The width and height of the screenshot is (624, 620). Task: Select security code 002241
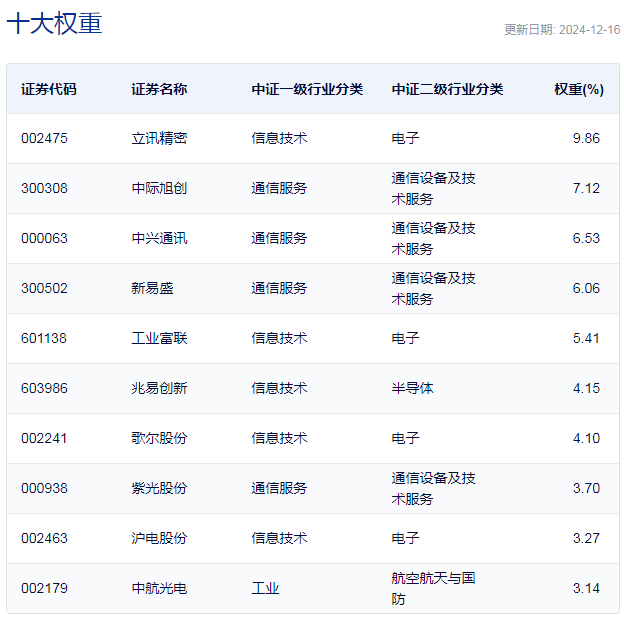click(x=44, y=439)
